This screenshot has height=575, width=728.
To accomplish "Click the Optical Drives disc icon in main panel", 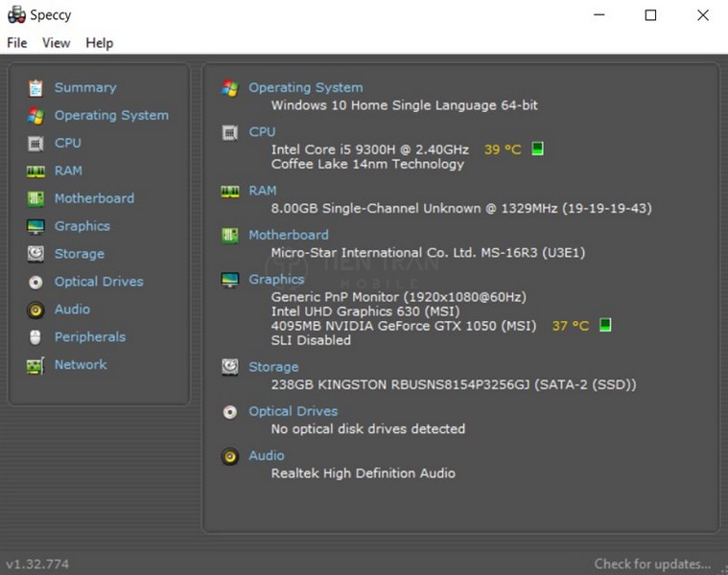I will click(x=230, y=412).
